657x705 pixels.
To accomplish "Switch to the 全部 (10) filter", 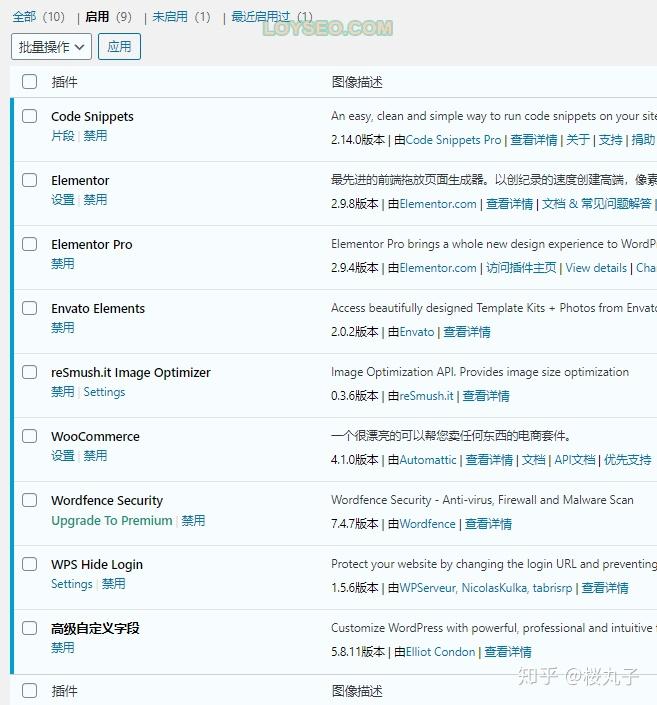I will (x=39, y=17).
